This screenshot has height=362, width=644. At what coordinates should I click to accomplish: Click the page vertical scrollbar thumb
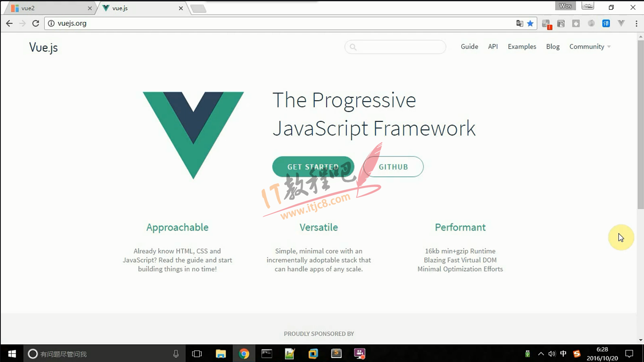[640, 124]
